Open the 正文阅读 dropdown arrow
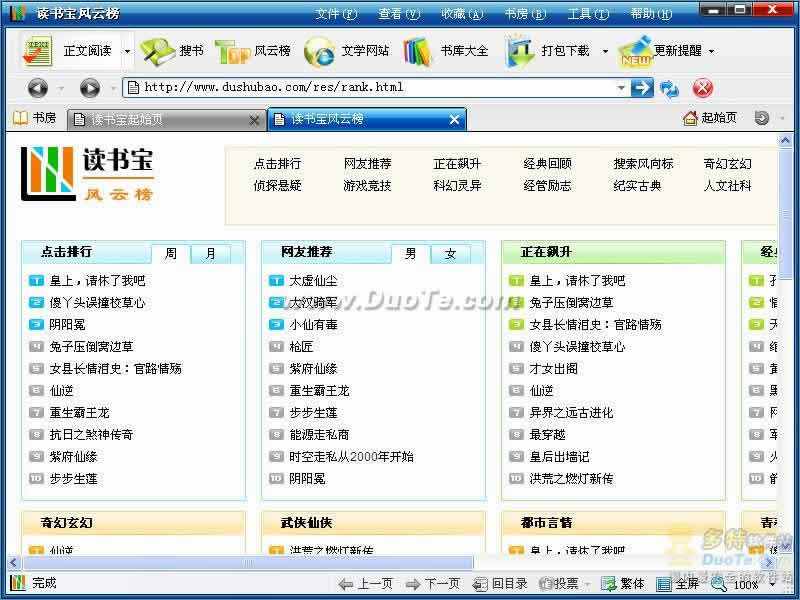 (128, 51)
